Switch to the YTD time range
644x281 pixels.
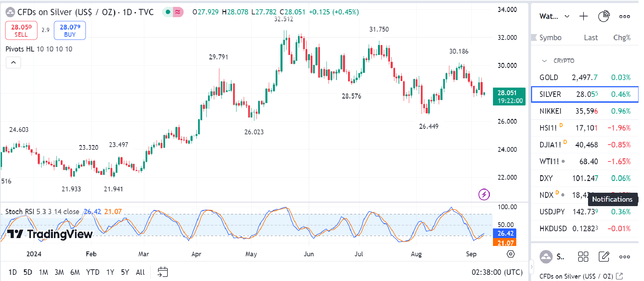point(93,272)
